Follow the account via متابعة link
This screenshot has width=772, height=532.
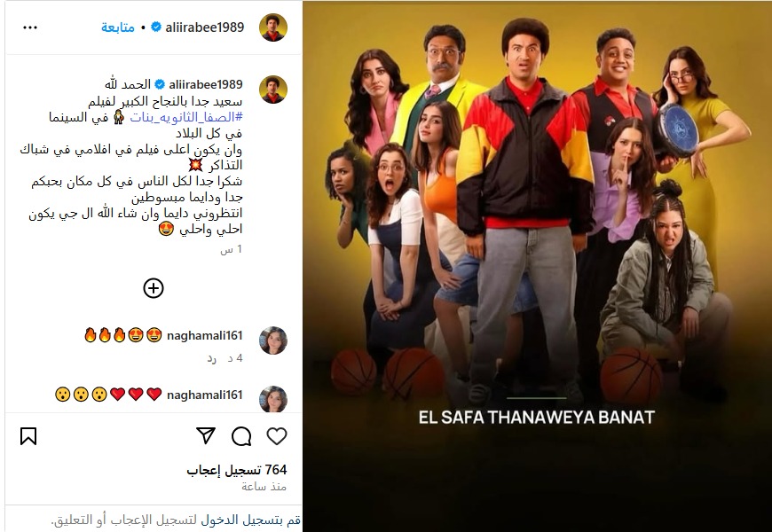(x=118, y=27)
